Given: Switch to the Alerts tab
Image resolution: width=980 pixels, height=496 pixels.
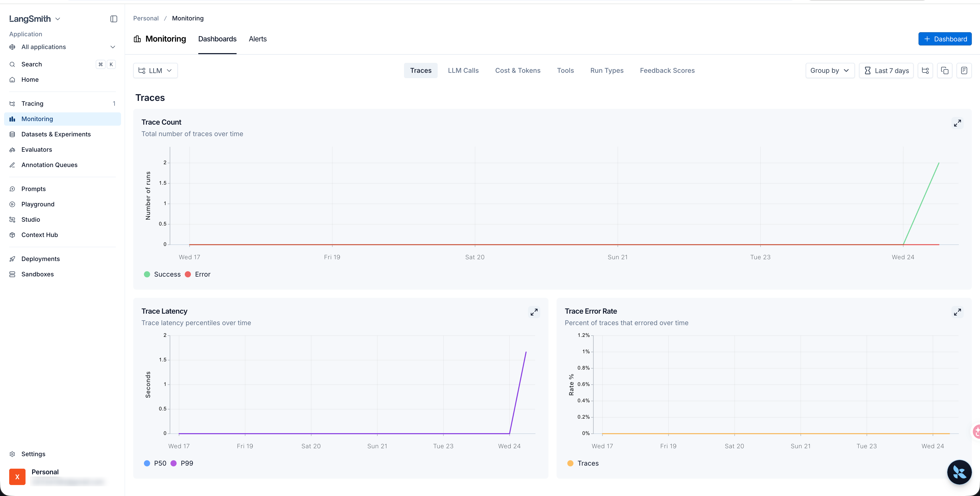Looking at the screenshot, I should (258, 39).
